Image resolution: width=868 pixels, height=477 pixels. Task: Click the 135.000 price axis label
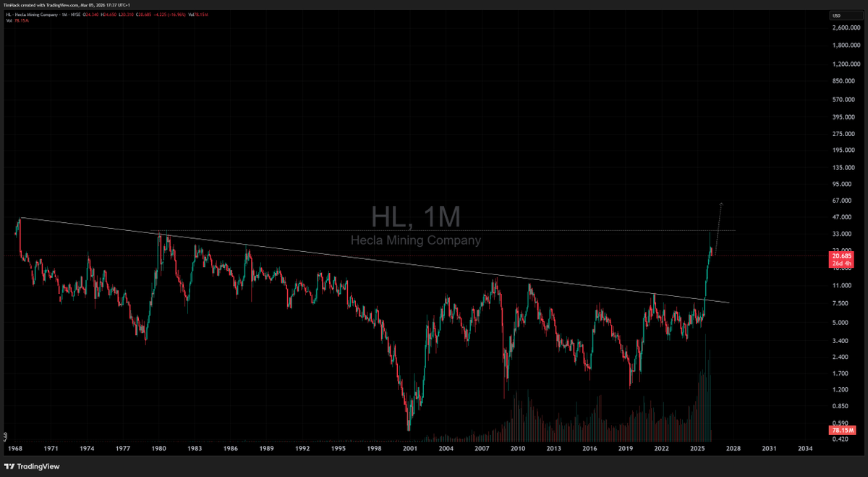[843, 167]
